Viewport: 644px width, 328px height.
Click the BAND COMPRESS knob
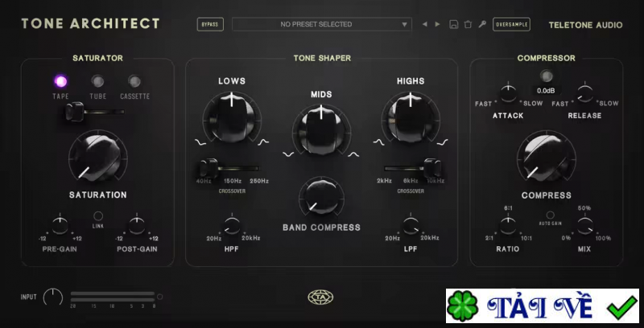coord(321,198)
